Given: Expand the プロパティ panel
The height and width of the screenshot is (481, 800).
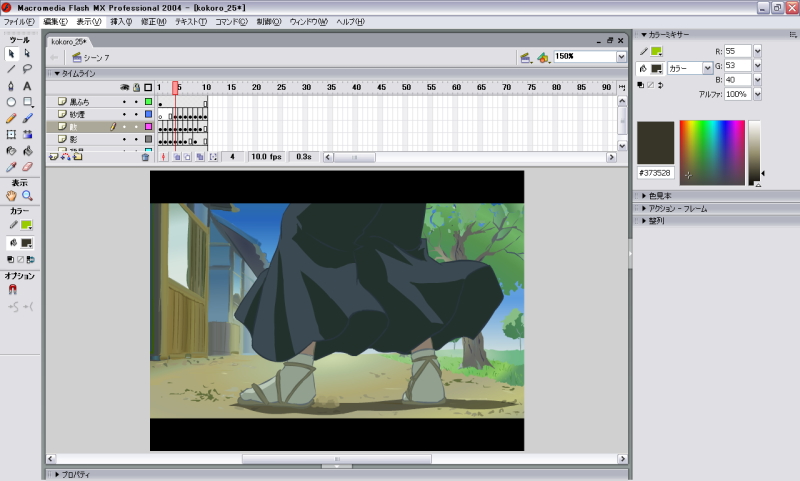Looking at the screenshot, I should 57,475.
